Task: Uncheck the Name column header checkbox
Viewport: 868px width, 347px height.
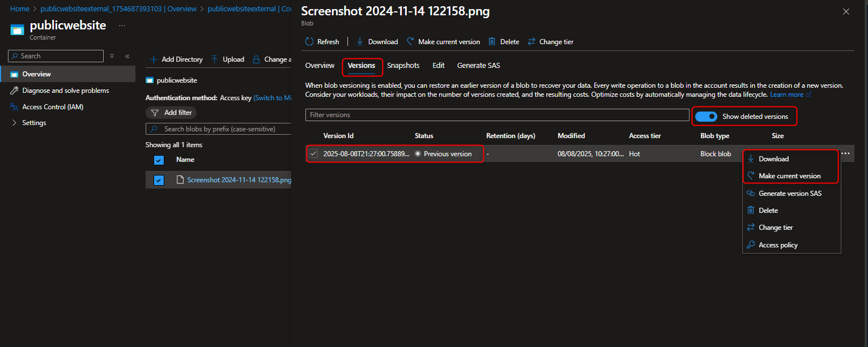Action: point(159,160)
